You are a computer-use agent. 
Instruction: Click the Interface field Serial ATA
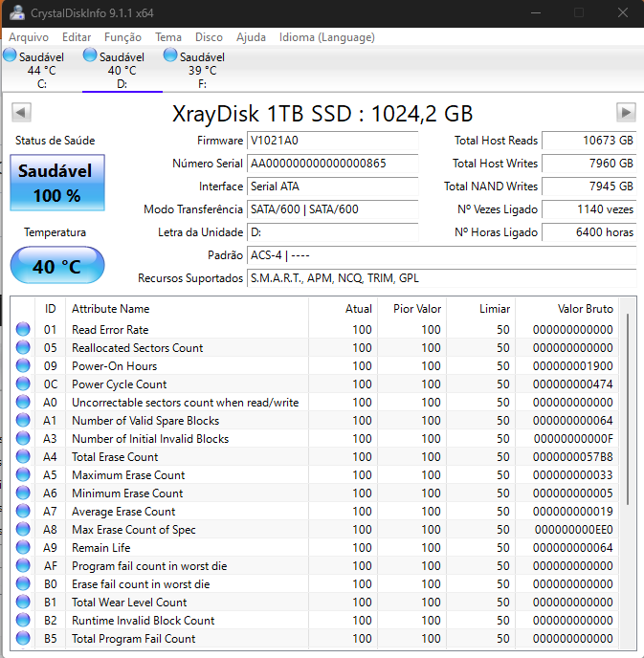(x=332, y=186)
